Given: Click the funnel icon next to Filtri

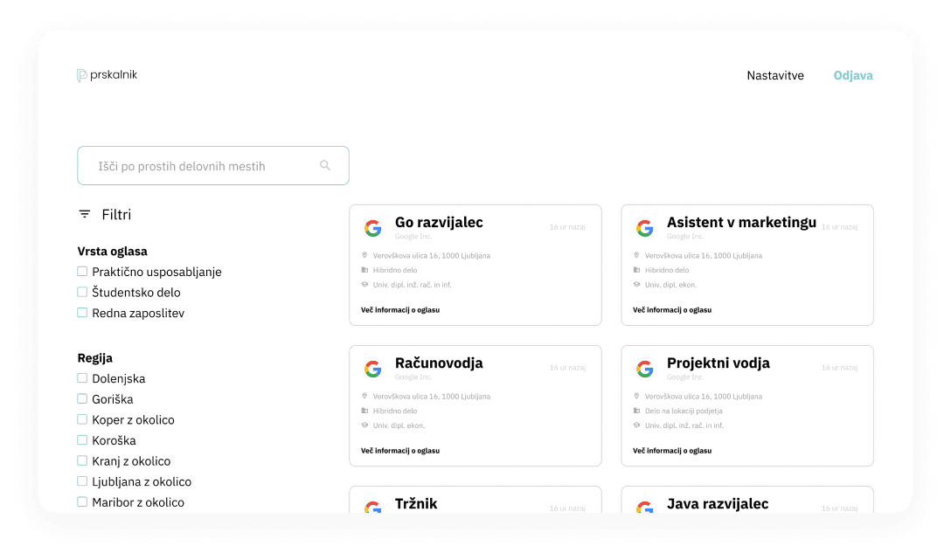Looking at the screenshot, I should tap(84, 214).
